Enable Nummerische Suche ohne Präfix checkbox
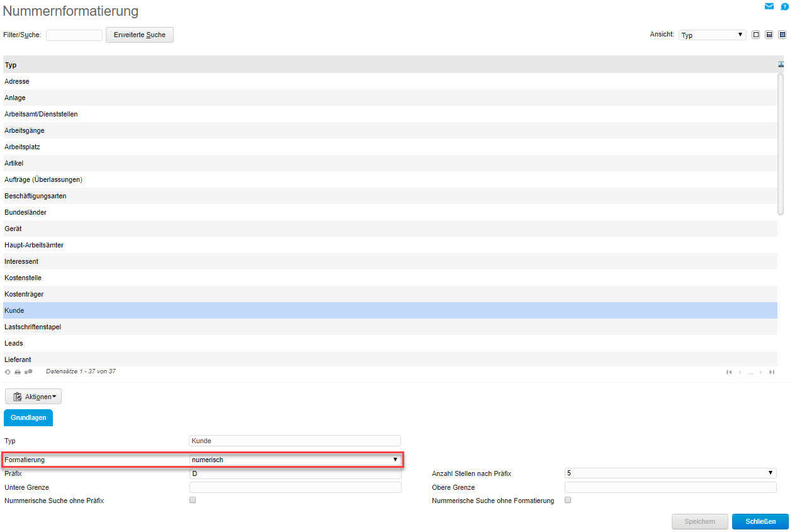 (193, 500)
